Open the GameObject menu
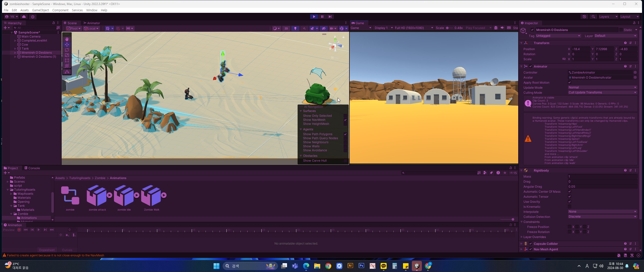Image resolution: width=644 pixels, height=272 pixels. pyautogui.click(x=41, y=10)
